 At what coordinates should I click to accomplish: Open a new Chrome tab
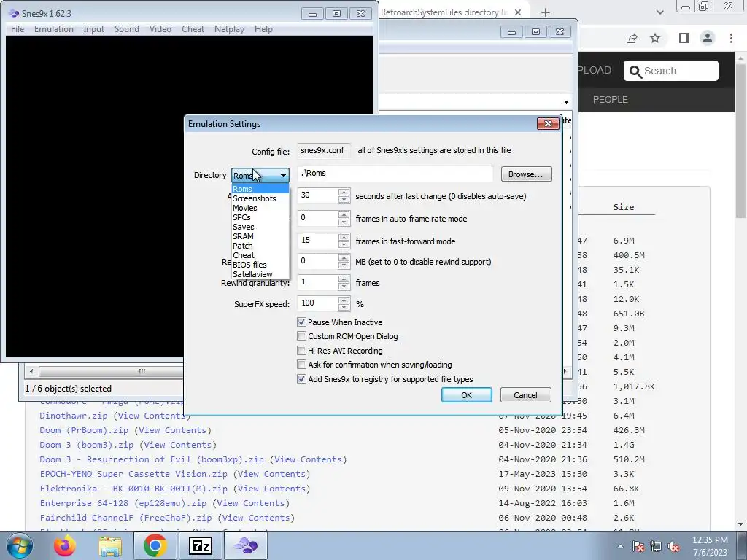pyautogui.click(x=546, y=12)
